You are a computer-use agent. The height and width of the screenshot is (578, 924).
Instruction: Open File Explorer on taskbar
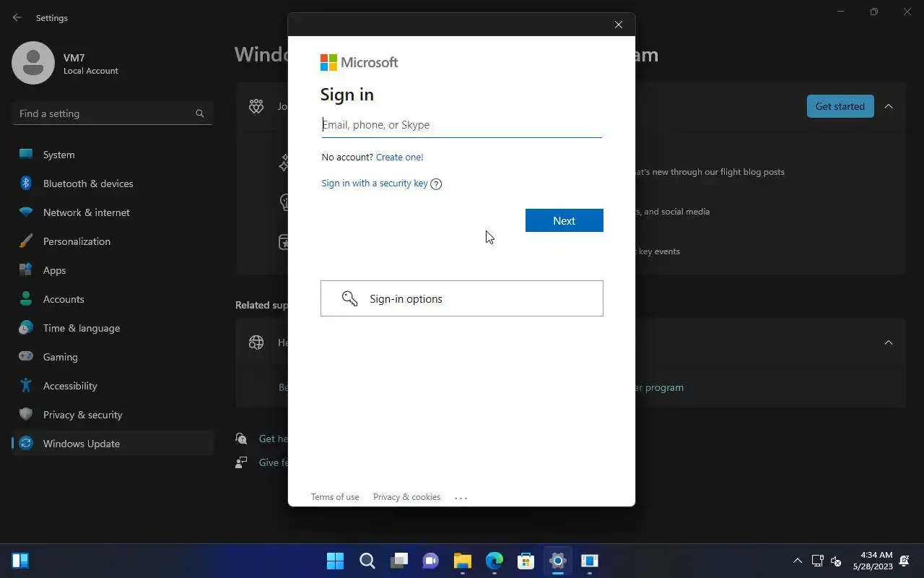pyautogui.click(x=462, y=561)
